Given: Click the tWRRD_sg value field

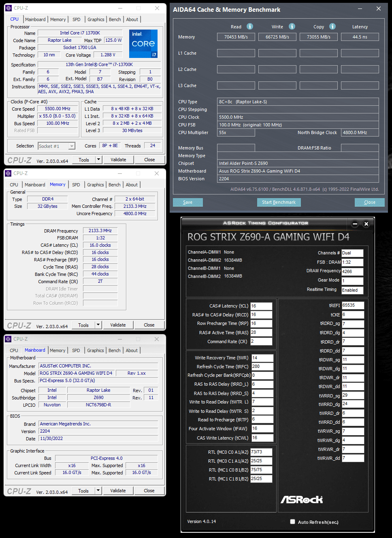Looking at the screenshot, I should tap(353, 395).
